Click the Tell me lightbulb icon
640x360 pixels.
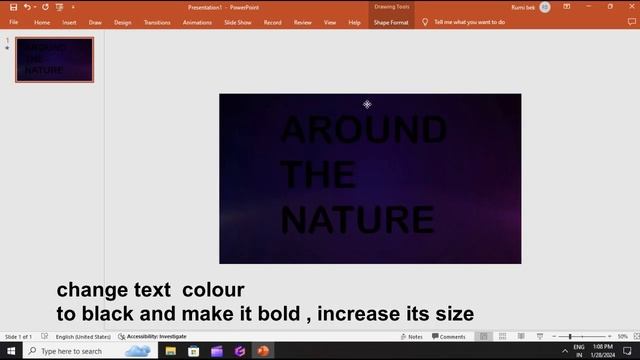(425, 22)
